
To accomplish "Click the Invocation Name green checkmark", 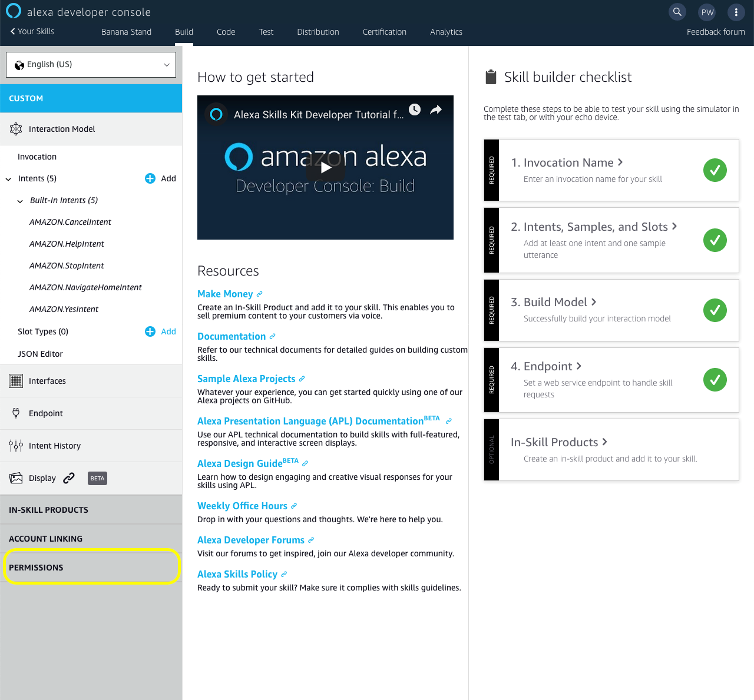I will pos(715,170).
